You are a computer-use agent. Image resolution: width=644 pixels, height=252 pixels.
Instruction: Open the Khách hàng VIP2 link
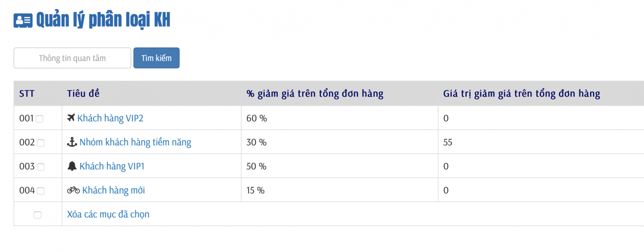(x=110, y=118)
